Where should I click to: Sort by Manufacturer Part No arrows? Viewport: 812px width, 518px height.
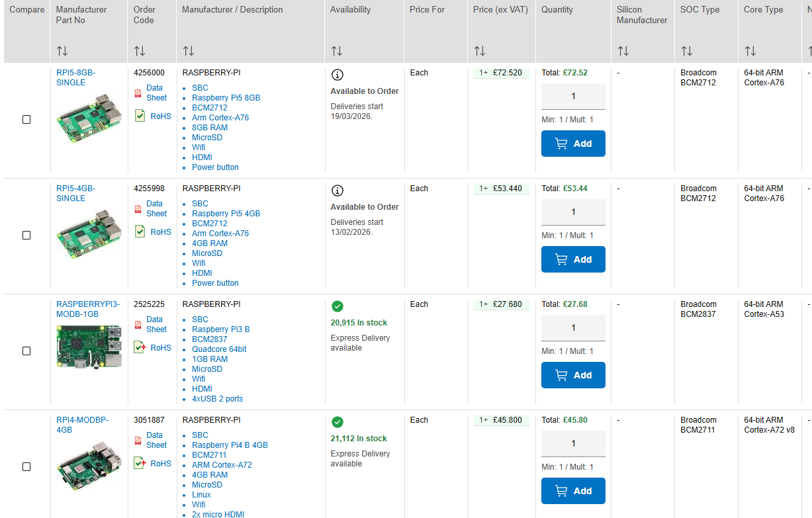(x=62, y=51)
